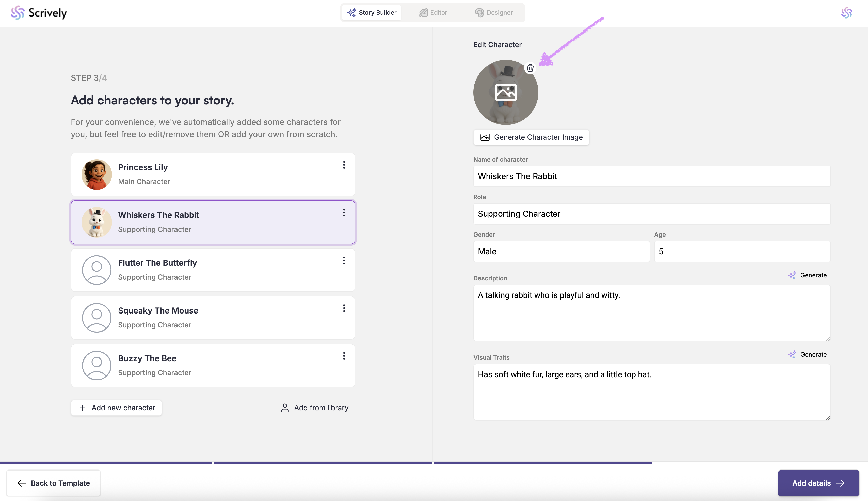Switch to the Editor tab

(433, 13)
